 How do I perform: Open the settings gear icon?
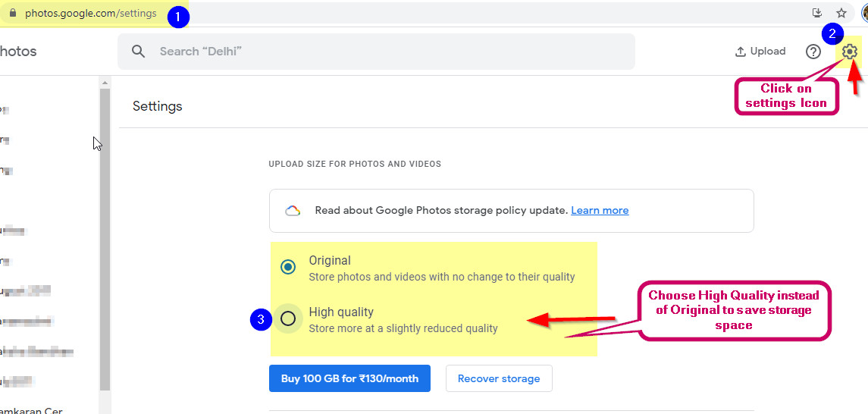(x=850, y=52)
